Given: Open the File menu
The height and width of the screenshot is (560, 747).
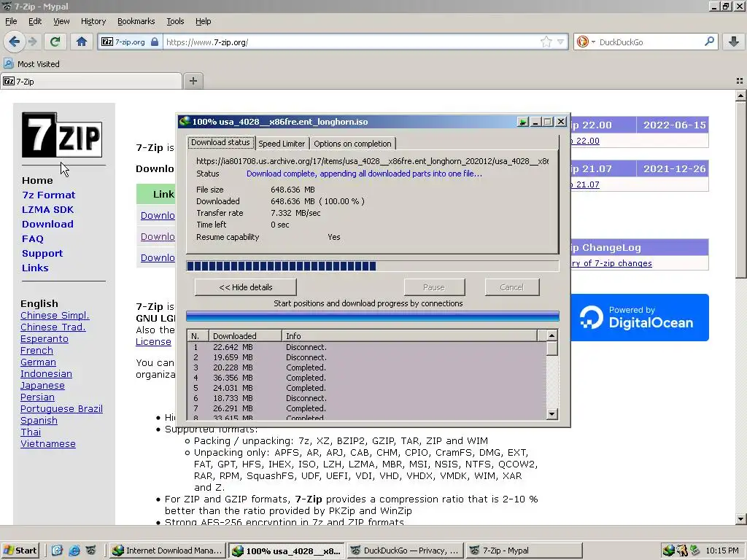Looking at the screenshot, I should tap(11, 21).
